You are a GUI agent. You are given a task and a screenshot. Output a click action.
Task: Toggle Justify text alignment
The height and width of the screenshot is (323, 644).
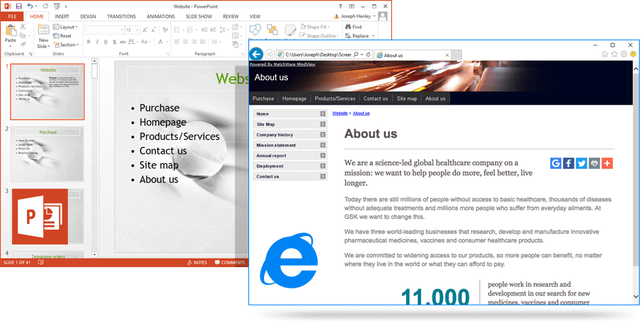(x=202, y=42)
